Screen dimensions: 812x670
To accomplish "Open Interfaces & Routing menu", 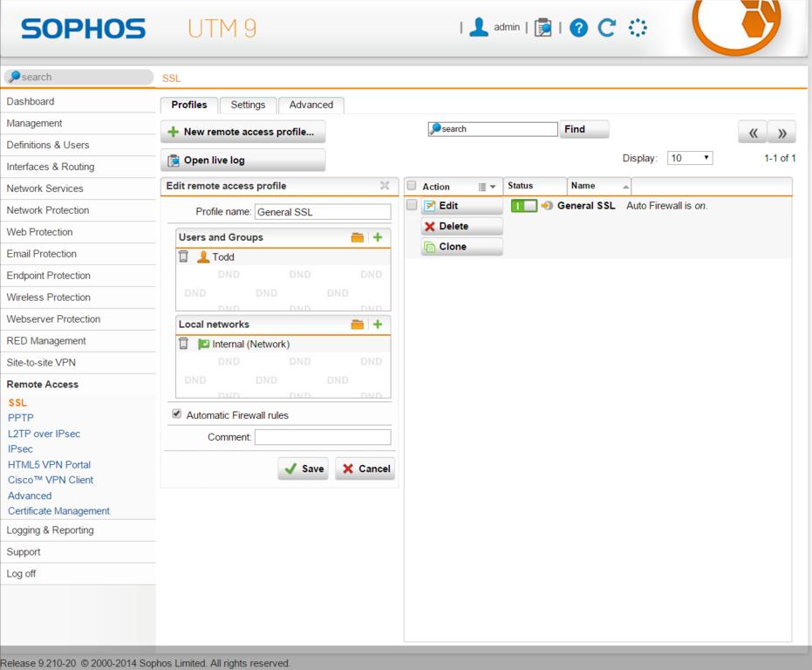I will pos(78,167).
